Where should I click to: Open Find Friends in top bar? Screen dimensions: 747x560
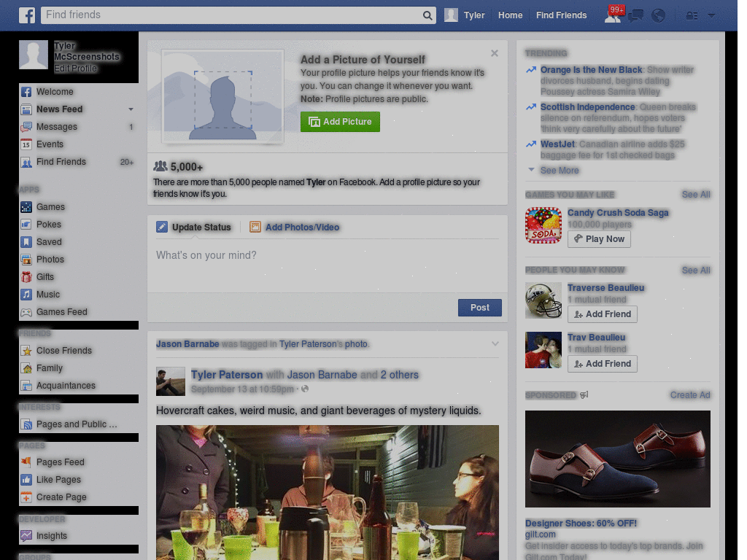(x=561, y=15)
